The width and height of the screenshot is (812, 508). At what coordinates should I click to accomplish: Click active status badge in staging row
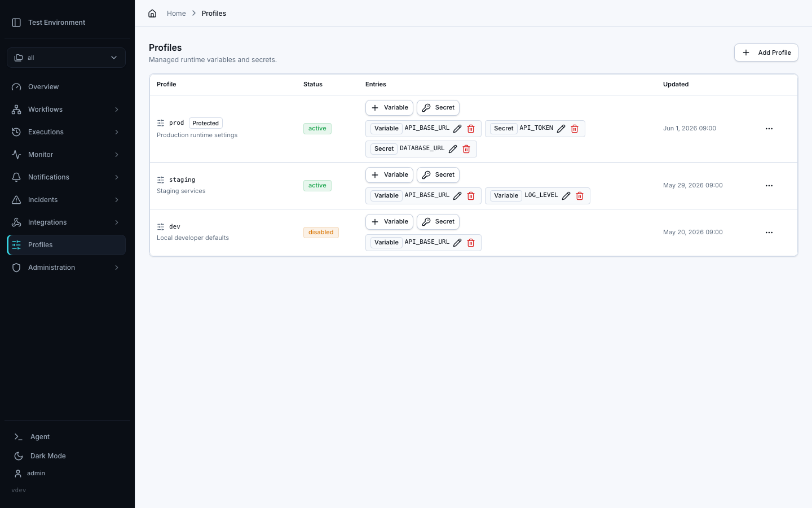click(x=317, y=186)
